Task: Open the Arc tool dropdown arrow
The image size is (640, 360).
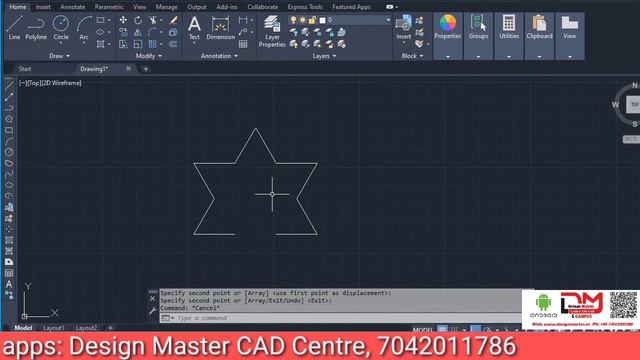Action: pos(84,43)
